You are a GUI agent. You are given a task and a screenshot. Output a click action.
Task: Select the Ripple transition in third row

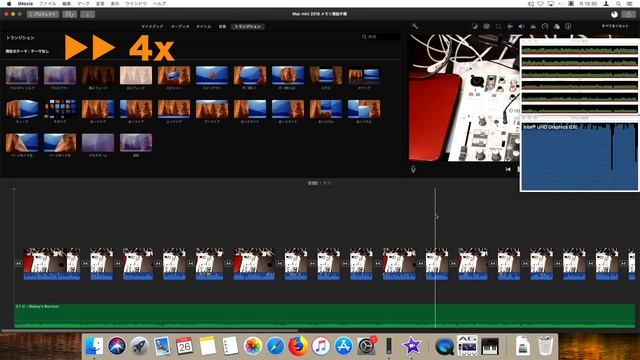coord(136,142)
